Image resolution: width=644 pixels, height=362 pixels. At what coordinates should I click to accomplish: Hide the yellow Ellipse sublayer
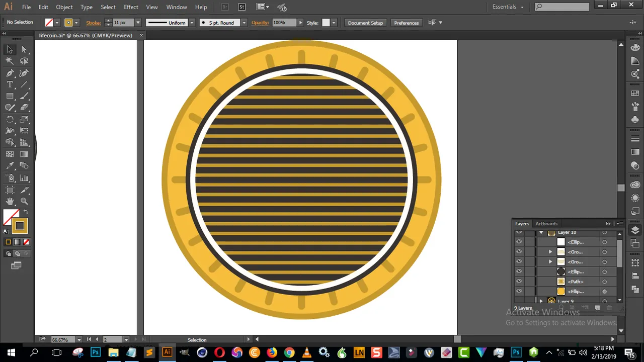click(519, 292)
